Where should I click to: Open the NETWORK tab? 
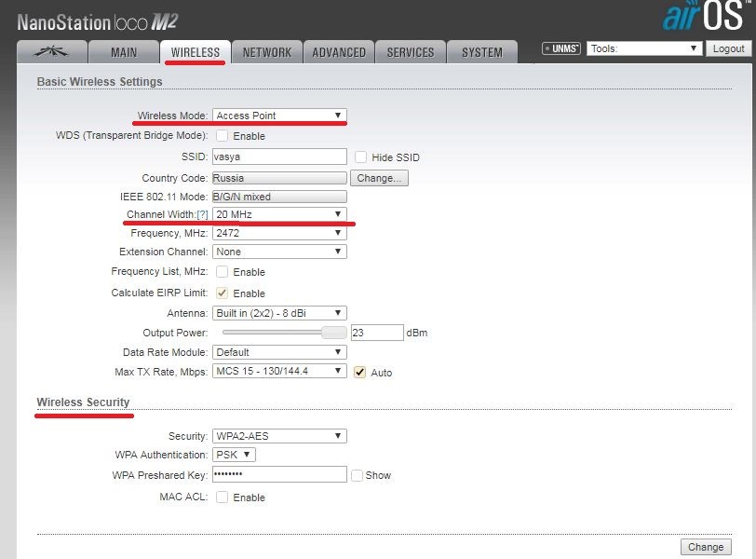tap(267, 53)
